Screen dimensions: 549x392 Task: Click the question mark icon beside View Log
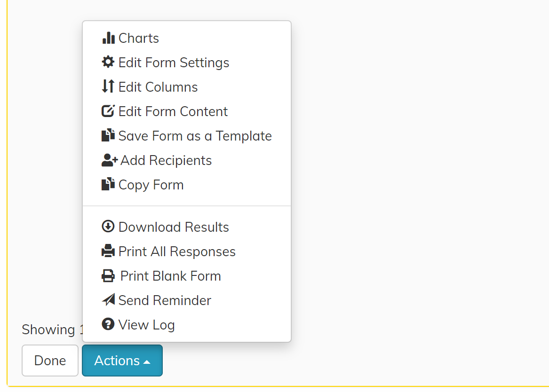click(108, 324)
